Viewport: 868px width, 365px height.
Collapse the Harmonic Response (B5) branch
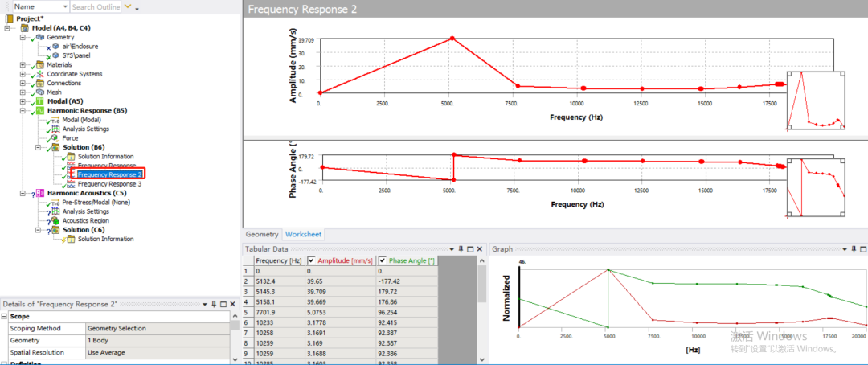tap(23, 111)
